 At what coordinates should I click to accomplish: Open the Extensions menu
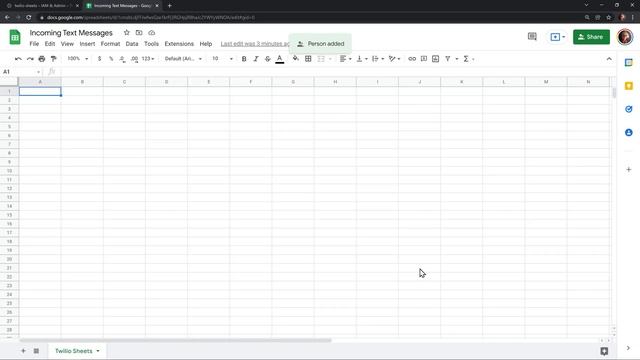pos(179,44)
